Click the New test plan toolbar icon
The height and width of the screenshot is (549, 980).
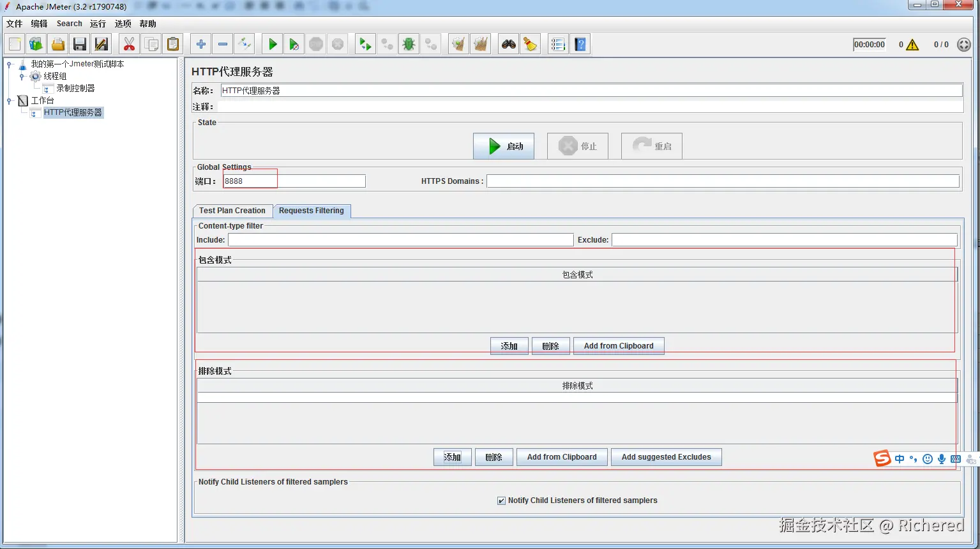[15, 44]
